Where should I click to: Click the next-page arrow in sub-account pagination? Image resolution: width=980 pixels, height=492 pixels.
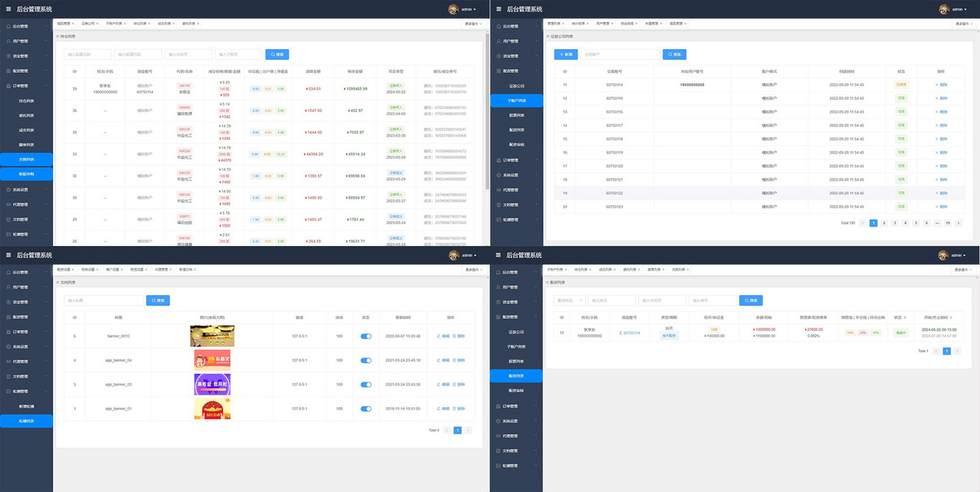[x=958, y=222]
